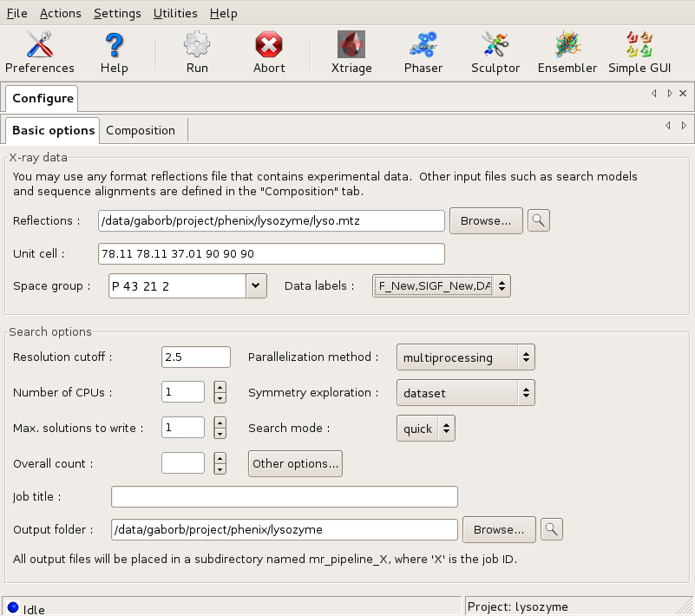Viewport: 695px width, 616px height.
Task: Click the Help question mark icon
Action: coord(114,52)
